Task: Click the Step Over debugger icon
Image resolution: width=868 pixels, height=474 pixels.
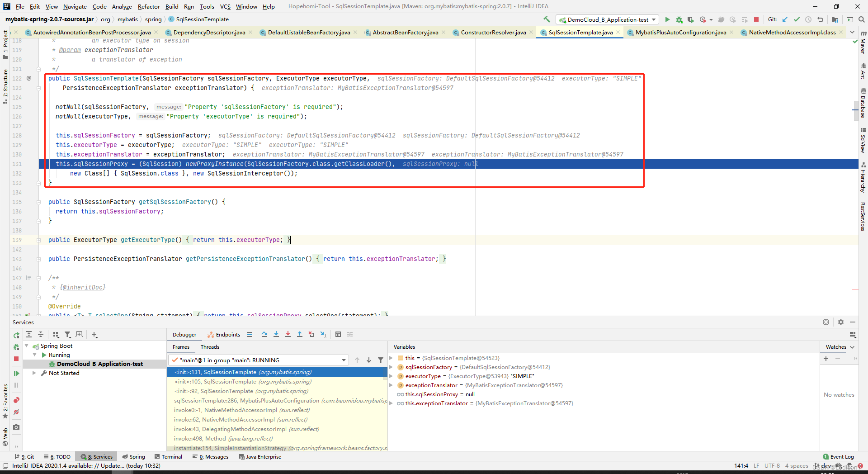Action: 264,334
